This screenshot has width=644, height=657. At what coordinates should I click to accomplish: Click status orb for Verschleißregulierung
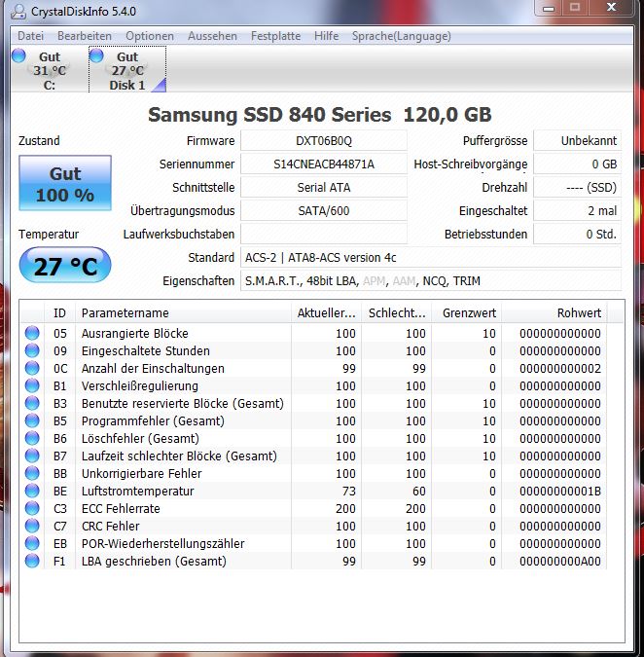[32, 385]
